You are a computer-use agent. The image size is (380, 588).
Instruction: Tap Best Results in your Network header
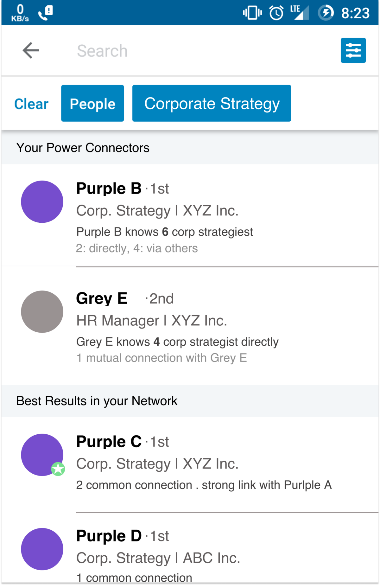pos(97,401)
